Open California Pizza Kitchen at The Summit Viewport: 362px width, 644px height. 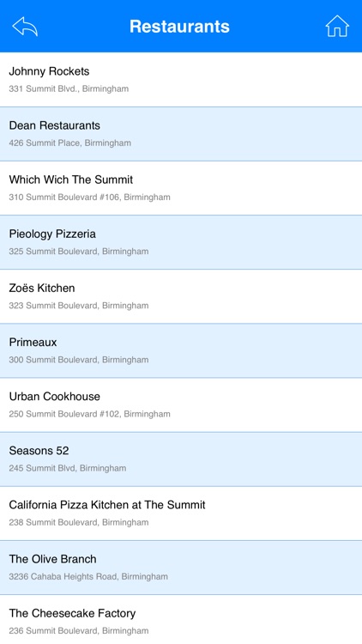point(181,513)
